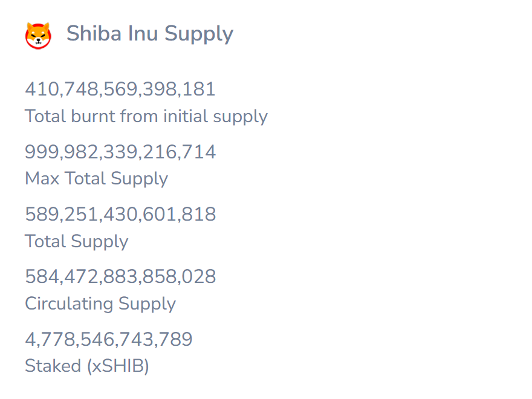This screenshot has width=532, height=399.
Task: Click the word Circulating
Action: tap(69, 303)
